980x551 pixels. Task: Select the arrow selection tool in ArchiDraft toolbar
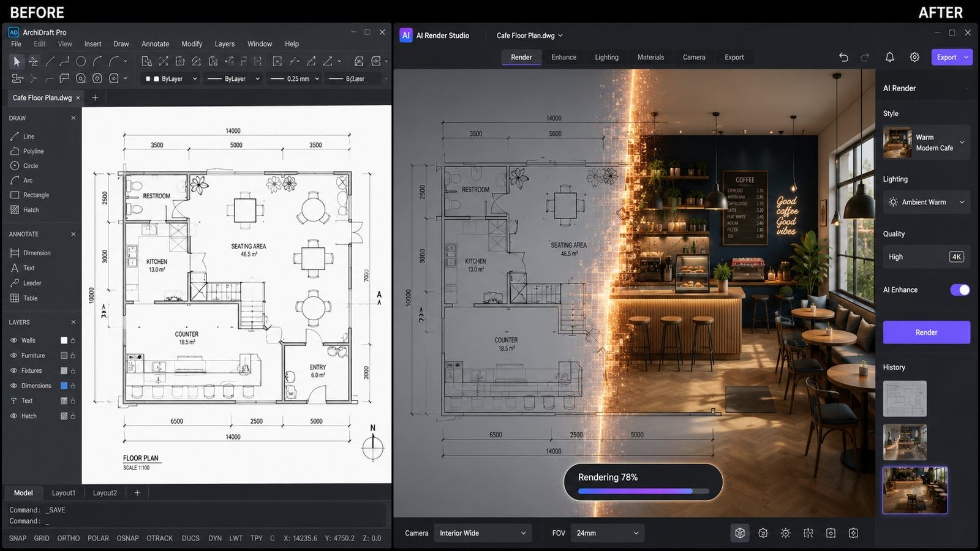[17, 61]
